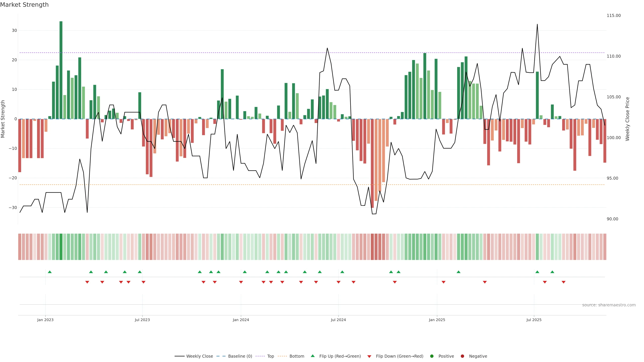
Task: Click the darkest green heatmap strip cell
Action: [x=61, y=247]
